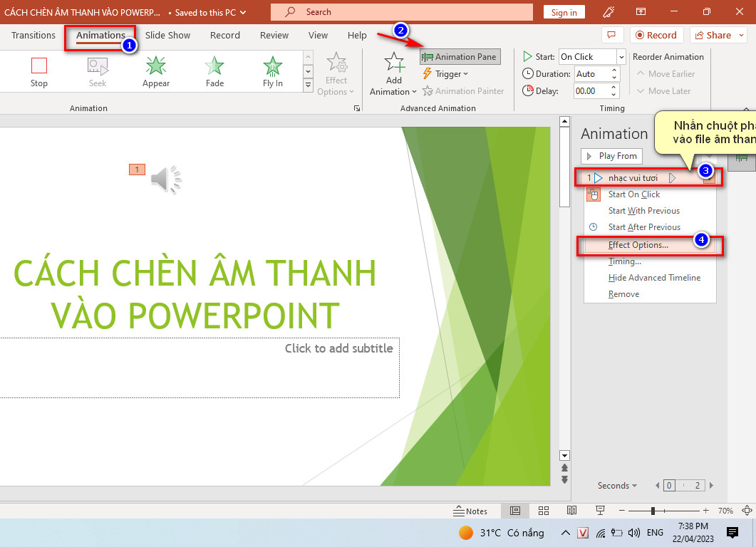Viewport: 756px width, 547px height.
Task: Open the Animation group dialog launcher
Action: click(357, 108)
